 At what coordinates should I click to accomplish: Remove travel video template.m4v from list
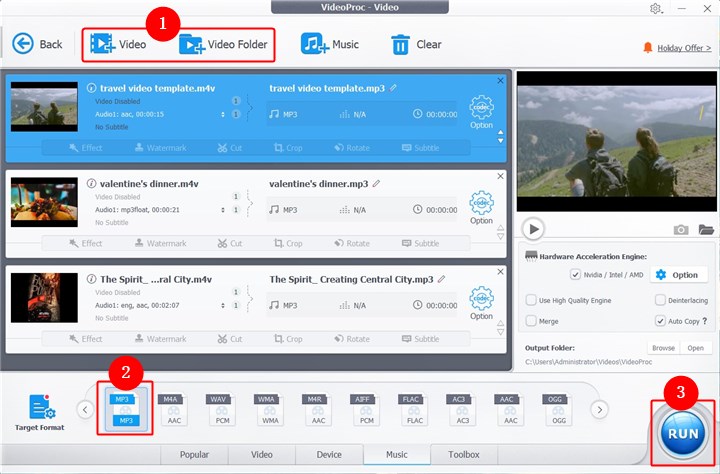pos(501,80)
